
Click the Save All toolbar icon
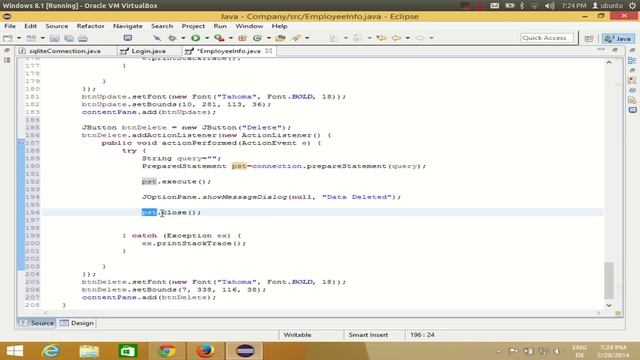pyautogui.click(x=69, y=38)
